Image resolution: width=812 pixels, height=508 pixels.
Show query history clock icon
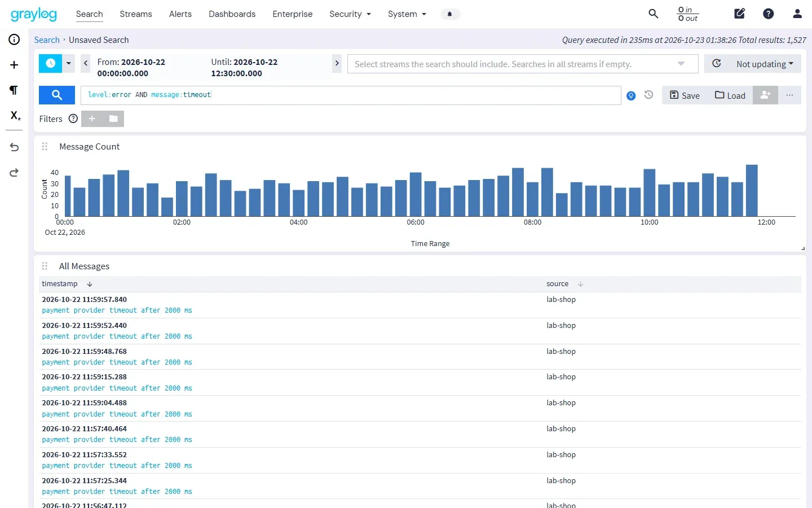click(x=648, y=95)
